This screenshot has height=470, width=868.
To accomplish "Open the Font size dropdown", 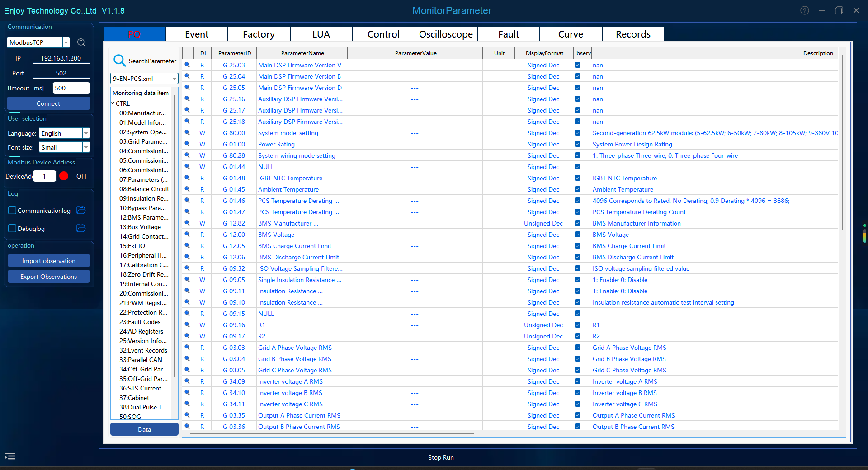I will pyautogui.click(x=86, y=147).
